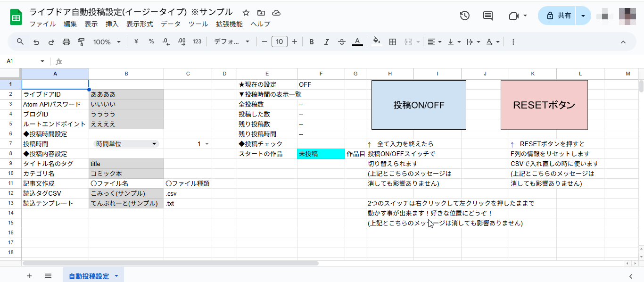The height and width of the screenshot is (282, 644).
Task: Open the search menus magnifier icon
Action: pyautogui.click(x=20, y=41)
